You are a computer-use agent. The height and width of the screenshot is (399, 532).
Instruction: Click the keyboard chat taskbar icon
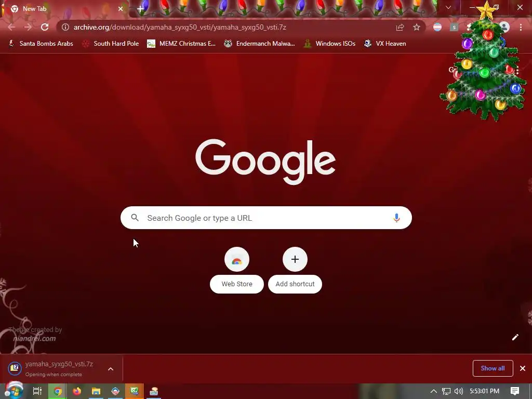pos(154,391)
